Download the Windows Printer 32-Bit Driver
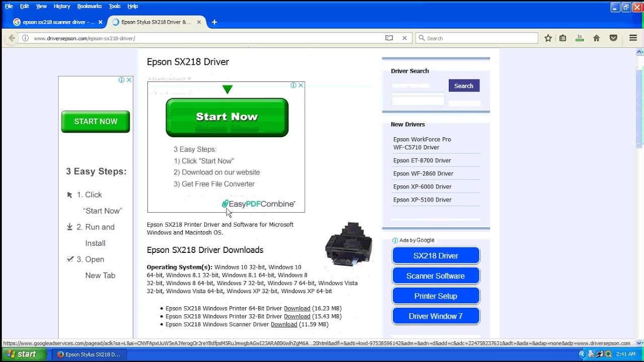644x362 pixels. click(297, 316)
